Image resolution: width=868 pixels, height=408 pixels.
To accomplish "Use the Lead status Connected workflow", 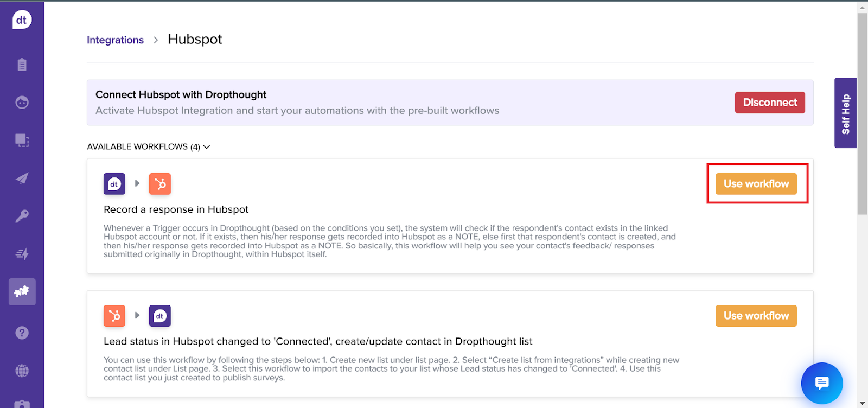I will [756, 316].
